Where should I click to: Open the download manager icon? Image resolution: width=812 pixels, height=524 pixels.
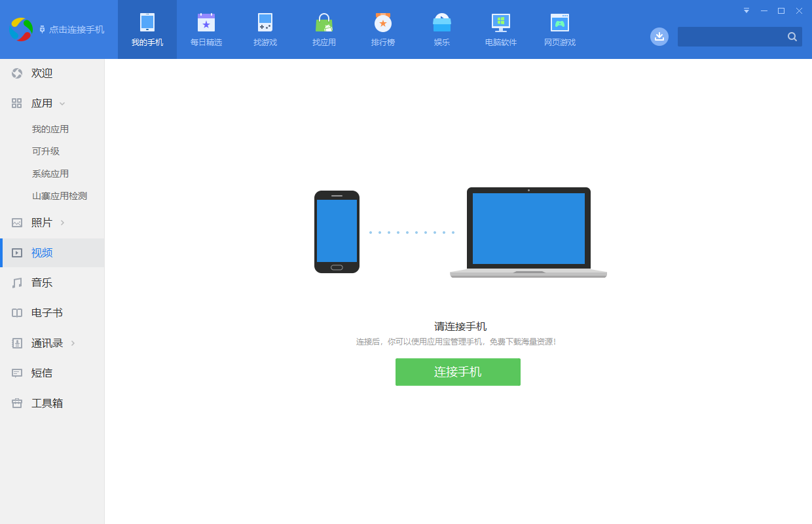659,37
